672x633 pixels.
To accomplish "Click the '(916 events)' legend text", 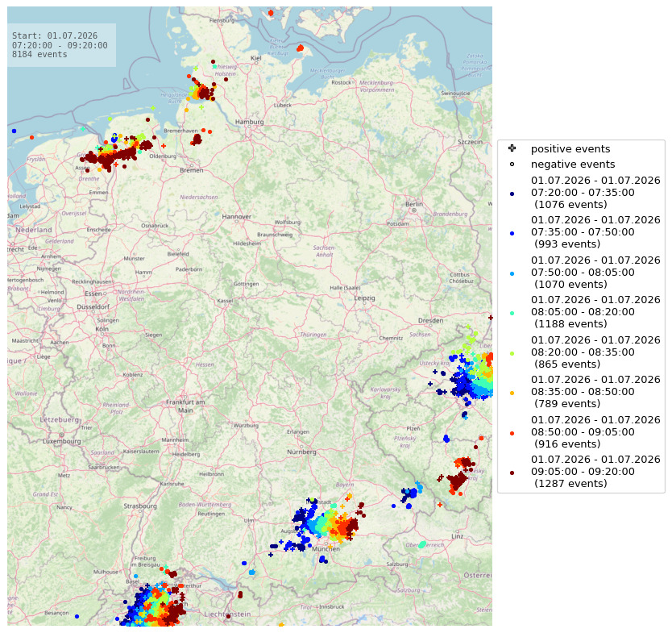I will (567, 444).
